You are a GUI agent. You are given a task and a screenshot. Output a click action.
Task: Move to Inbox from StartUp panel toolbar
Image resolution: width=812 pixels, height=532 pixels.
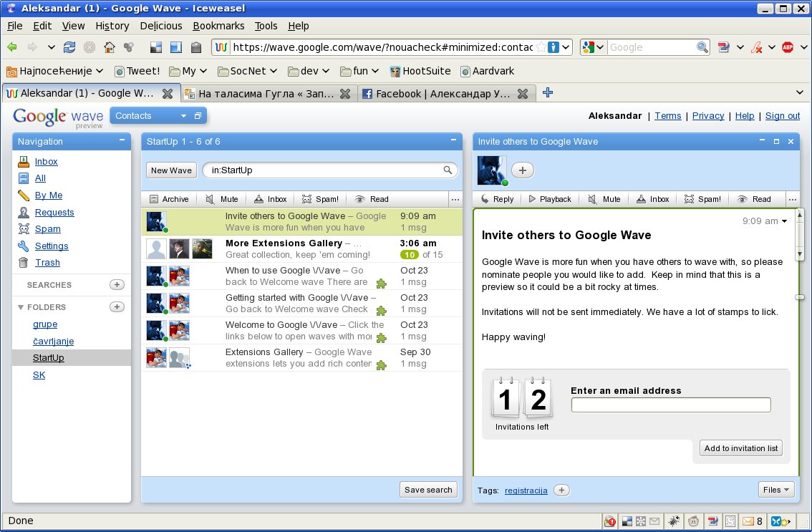coord(271,199)
